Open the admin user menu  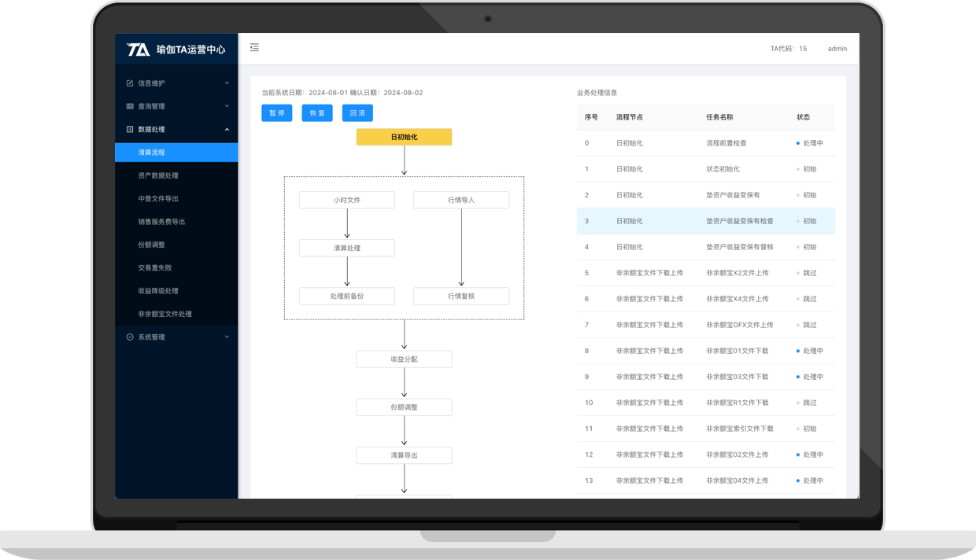(x=837, y=49)
